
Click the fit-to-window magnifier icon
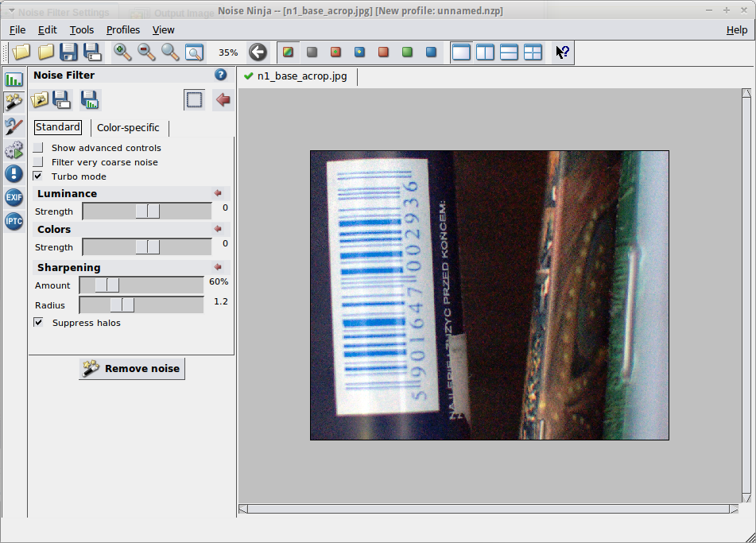[x=194, y=52]
